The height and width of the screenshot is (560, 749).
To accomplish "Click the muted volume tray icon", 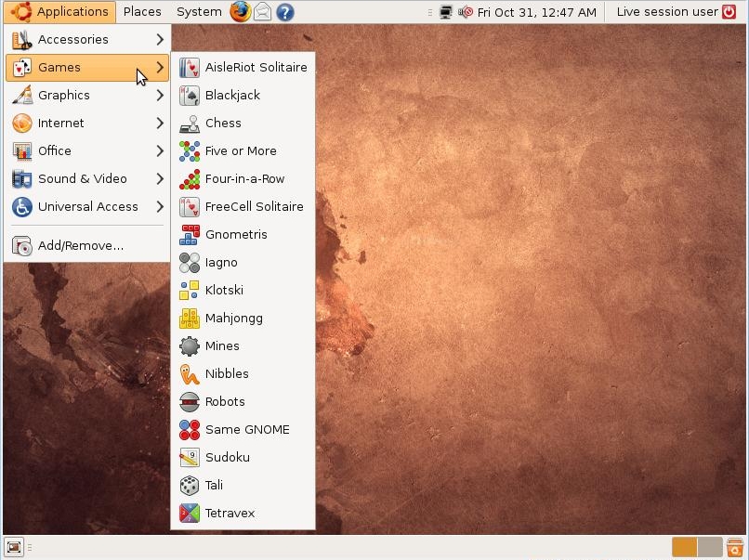I will 466,12.
